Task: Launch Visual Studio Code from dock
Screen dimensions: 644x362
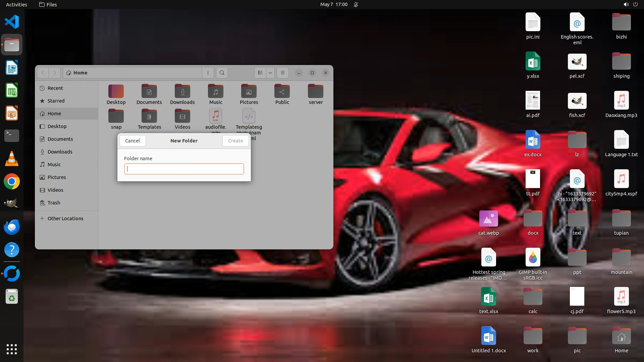Action: (x=12, y=22)
